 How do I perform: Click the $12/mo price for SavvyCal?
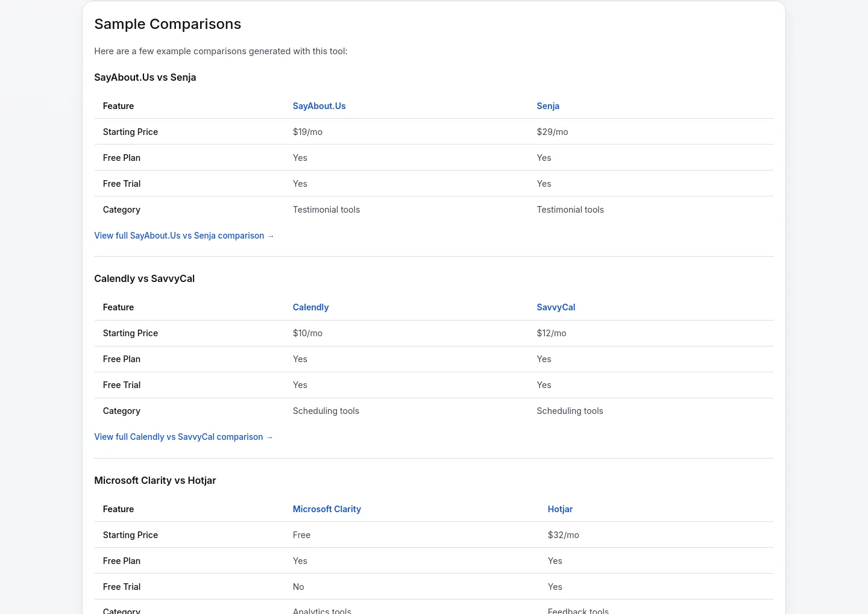pyautogui.click(x=552, y=333)
